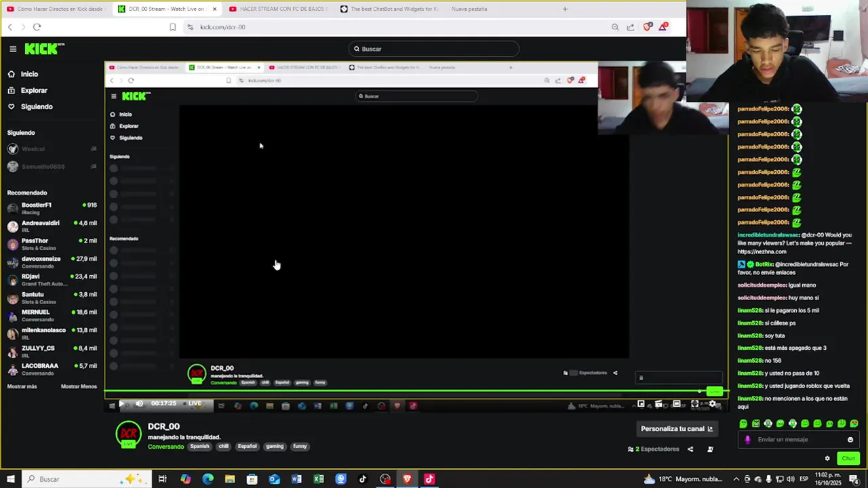Open a new browser tab with plus
Image resolution: width=868 pixels, height=488 pixels.
565,9
